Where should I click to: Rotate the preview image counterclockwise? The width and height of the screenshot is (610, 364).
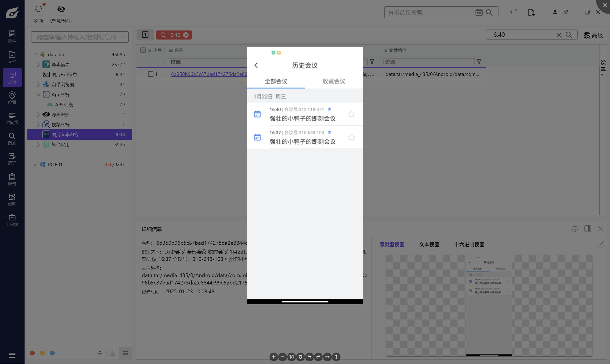(x=310, y=357)
